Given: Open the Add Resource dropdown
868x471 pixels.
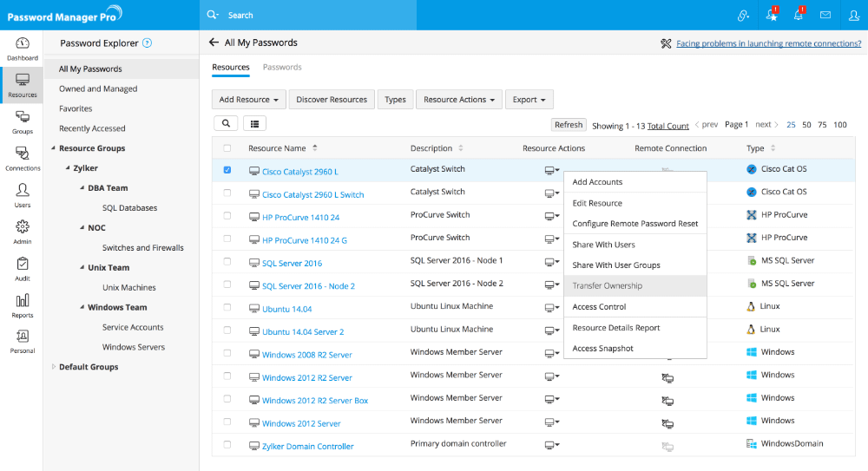Looking at the screenshot, I should click(x=249, y=100).
